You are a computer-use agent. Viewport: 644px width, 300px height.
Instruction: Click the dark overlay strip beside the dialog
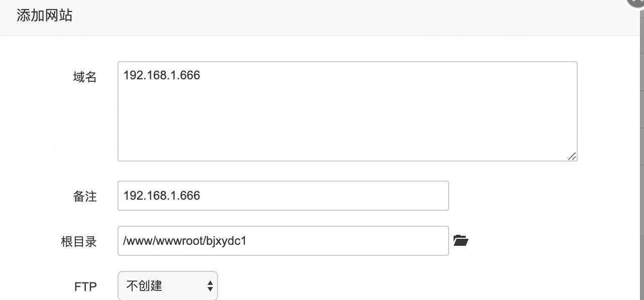pyautogui.click(x=641, y=151)
